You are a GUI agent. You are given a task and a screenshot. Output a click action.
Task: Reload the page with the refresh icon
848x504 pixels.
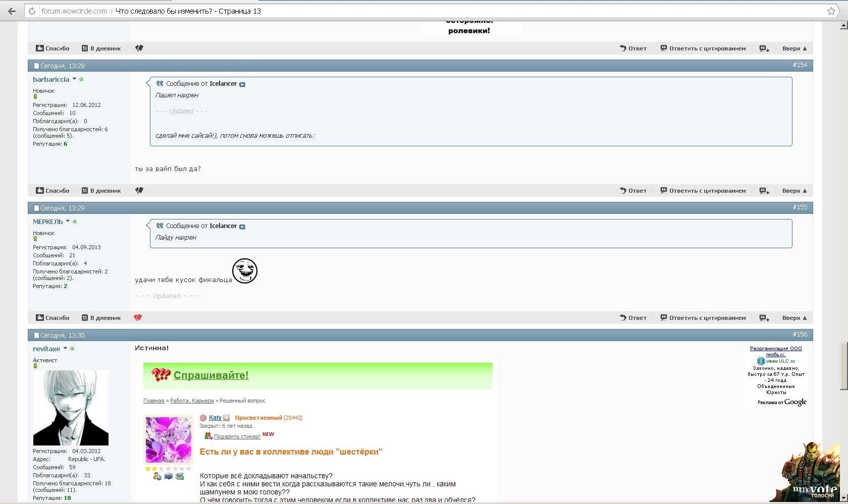click(x=32, y=11)
